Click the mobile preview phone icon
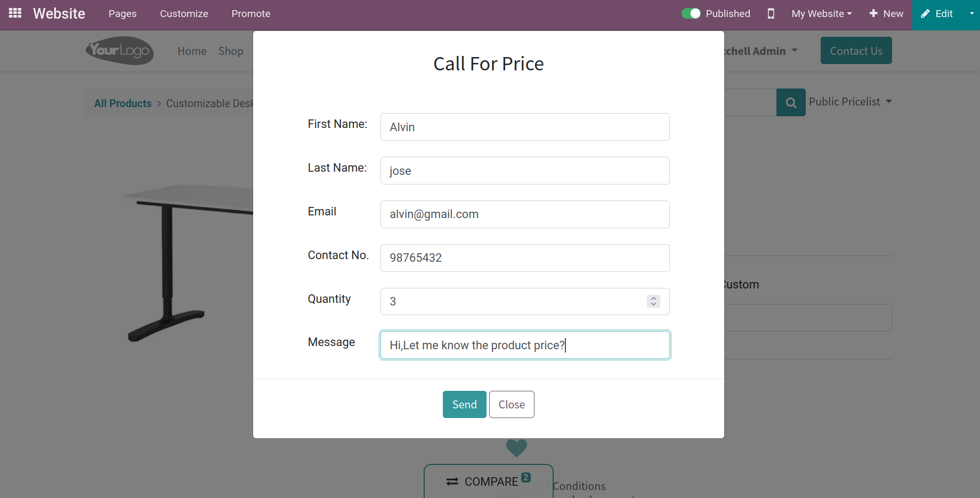 point(771,13)
